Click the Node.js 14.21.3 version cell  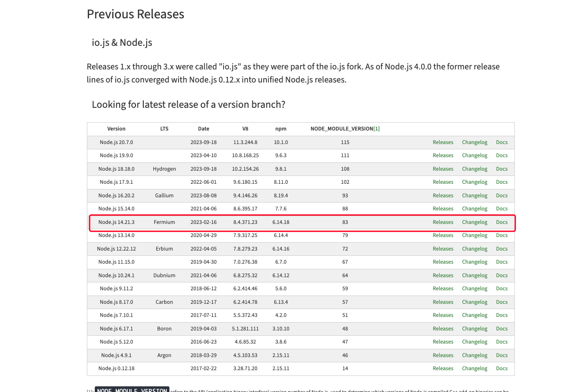tap(116, 222)
